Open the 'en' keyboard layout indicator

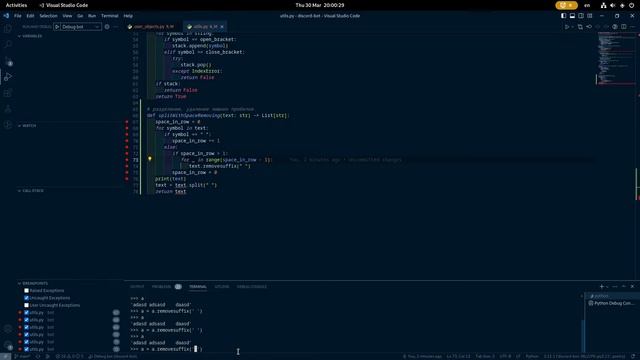pos(587,5)
